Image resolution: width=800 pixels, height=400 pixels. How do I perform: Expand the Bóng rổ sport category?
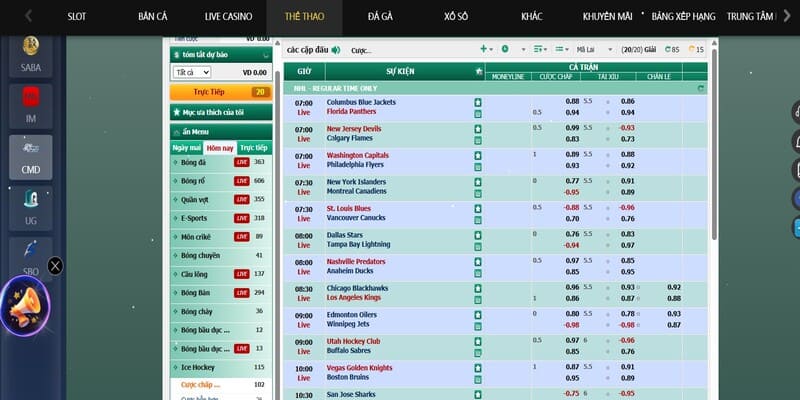coord(221,181)
